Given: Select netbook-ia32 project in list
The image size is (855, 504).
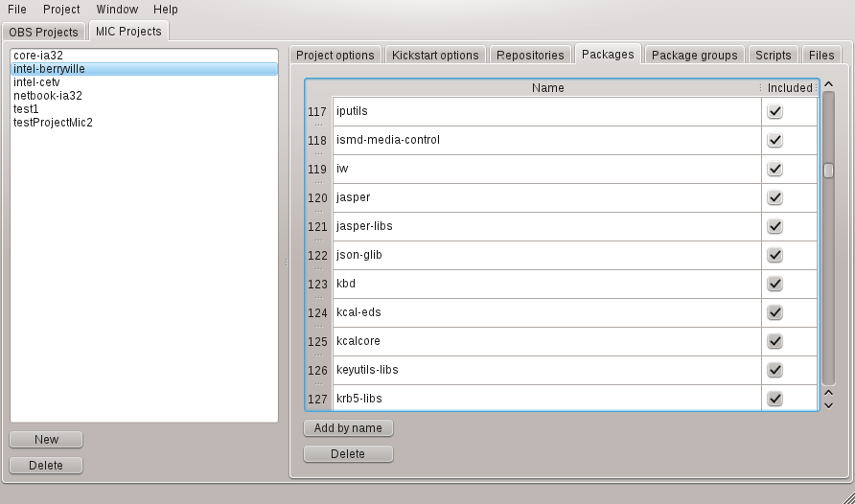Looking at the screenshot, I should click(x=144, y=96).
